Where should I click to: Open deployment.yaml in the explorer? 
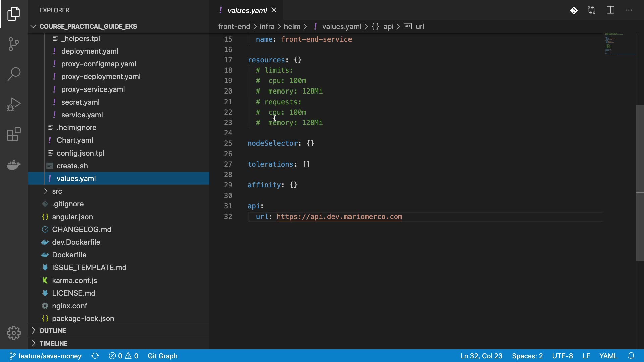click(x=90, y=51)
